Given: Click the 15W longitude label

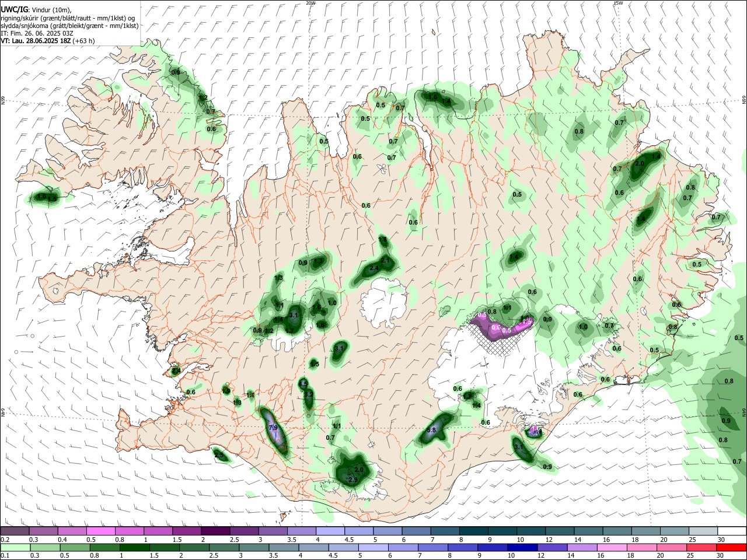Looking at the screenshot, I should [618, 3].
